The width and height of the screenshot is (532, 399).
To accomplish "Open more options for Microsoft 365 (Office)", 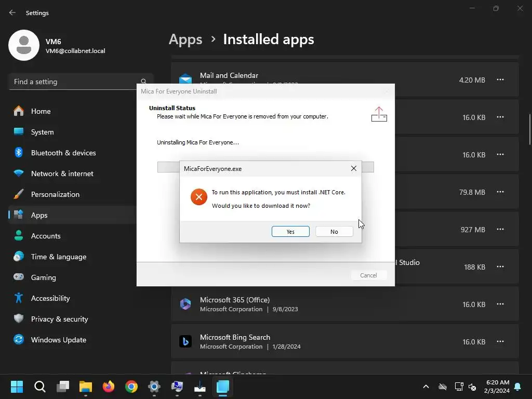I will tap(500, 304).
